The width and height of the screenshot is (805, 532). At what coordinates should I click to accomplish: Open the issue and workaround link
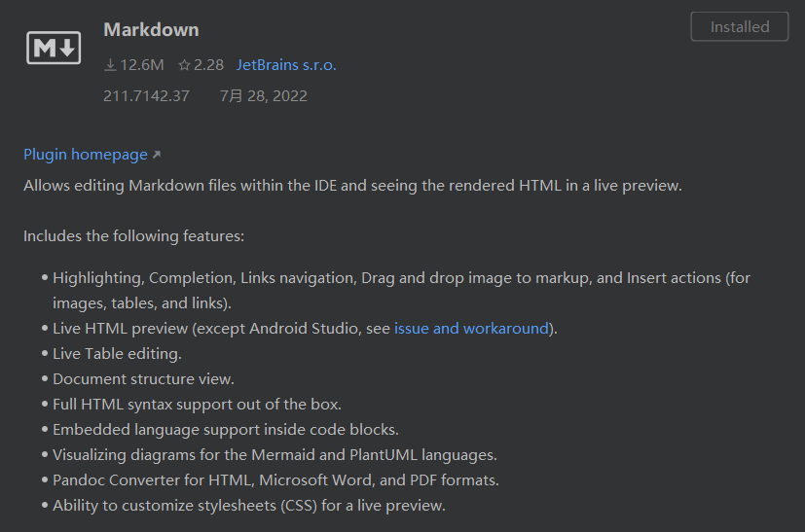tap(471, 329)
